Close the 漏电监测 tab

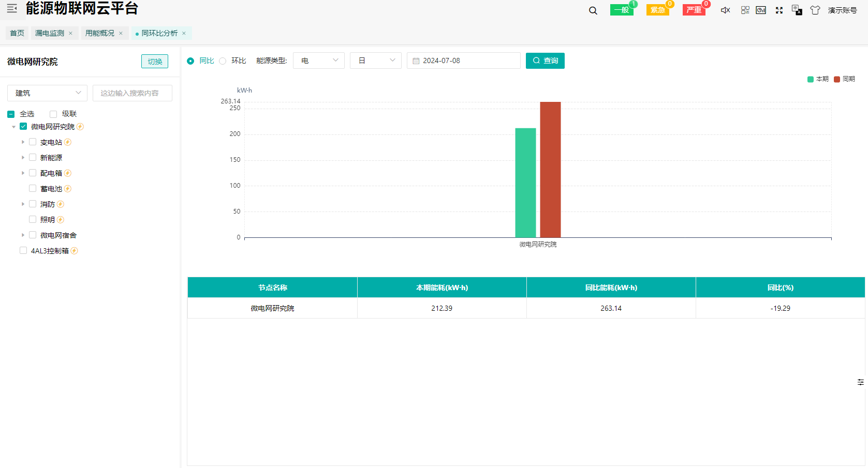pos(71,33)
